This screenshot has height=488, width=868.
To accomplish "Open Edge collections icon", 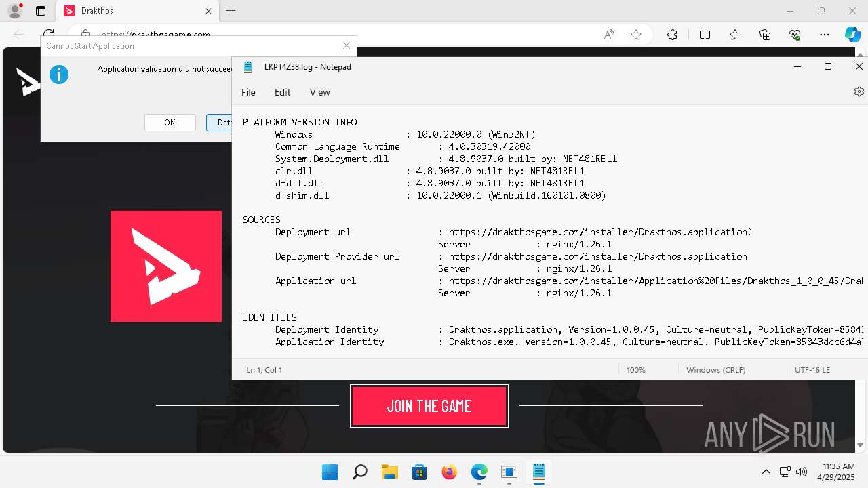I will point(765,35).
